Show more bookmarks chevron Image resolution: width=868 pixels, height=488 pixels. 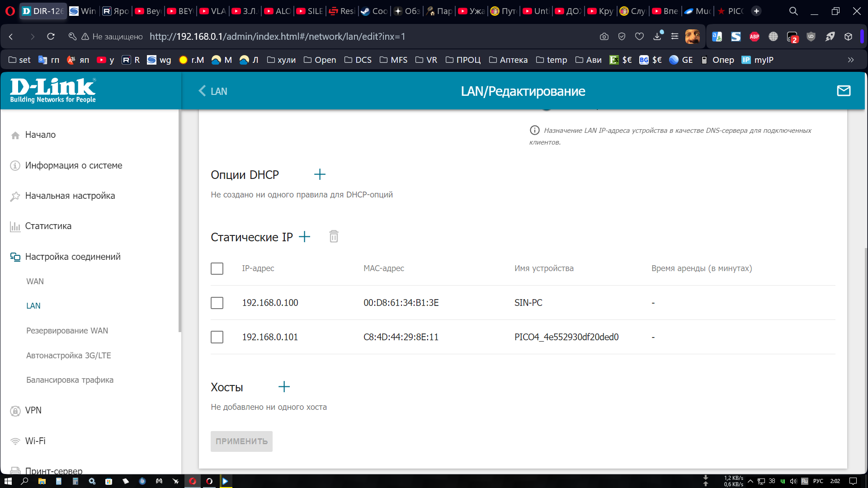pos(851,60)
